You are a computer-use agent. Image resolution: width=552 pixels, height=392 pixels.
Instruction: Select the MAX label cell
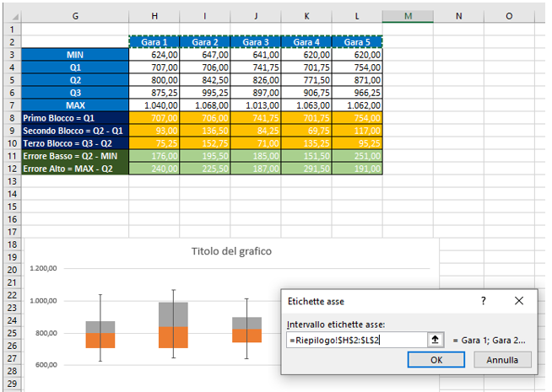click(x=76, y=105)
